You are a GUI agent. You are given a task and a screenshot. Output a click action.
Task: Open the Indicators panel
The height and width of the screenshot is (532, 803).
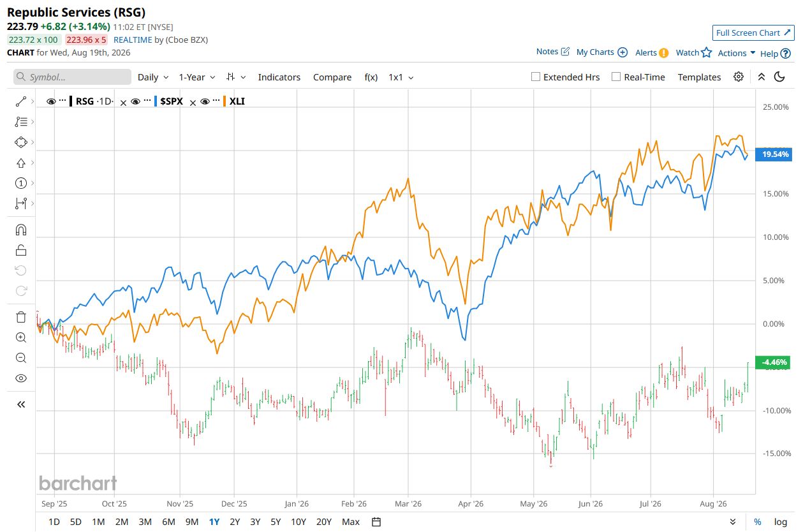(279, 77)
